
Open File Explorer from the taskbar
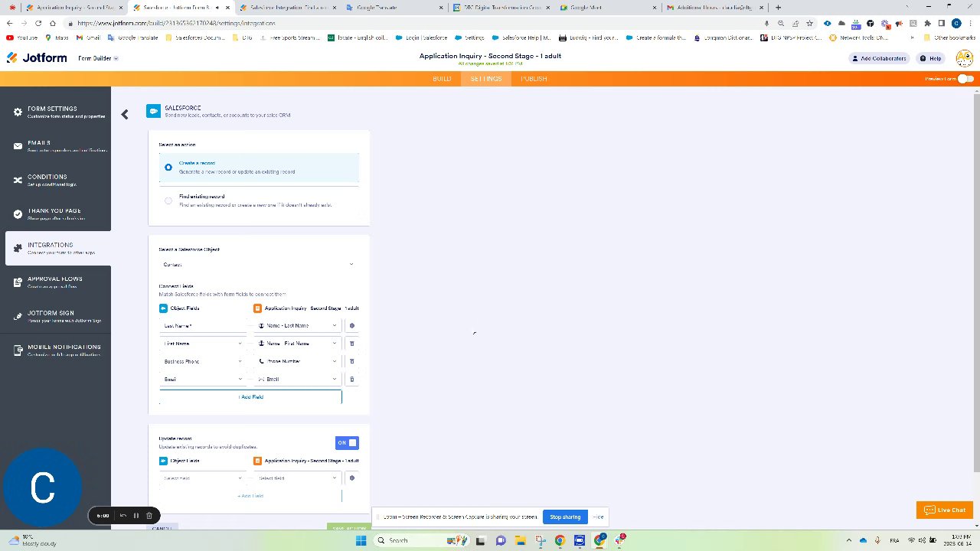click(520, 540)
